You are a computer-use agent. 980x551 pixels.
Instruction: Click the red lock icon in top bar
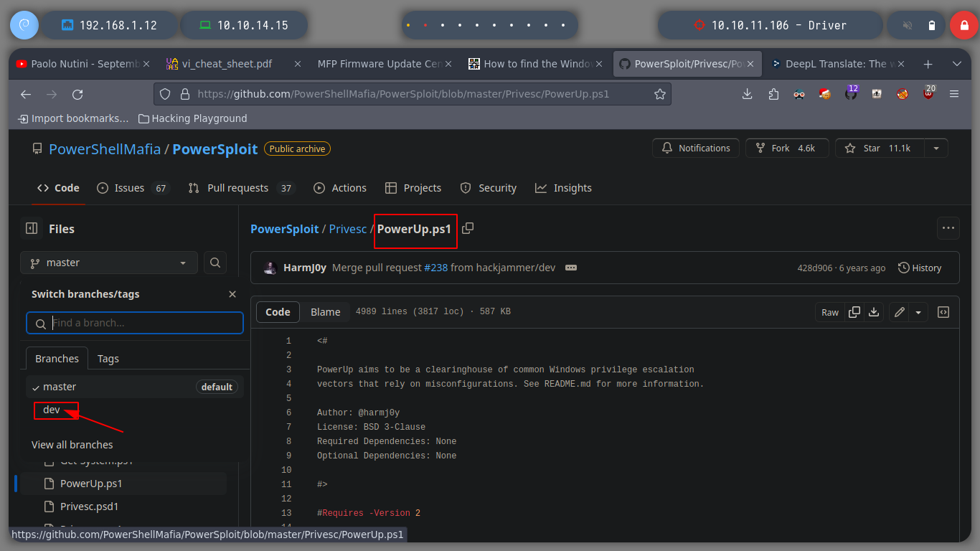coord(963,25)
